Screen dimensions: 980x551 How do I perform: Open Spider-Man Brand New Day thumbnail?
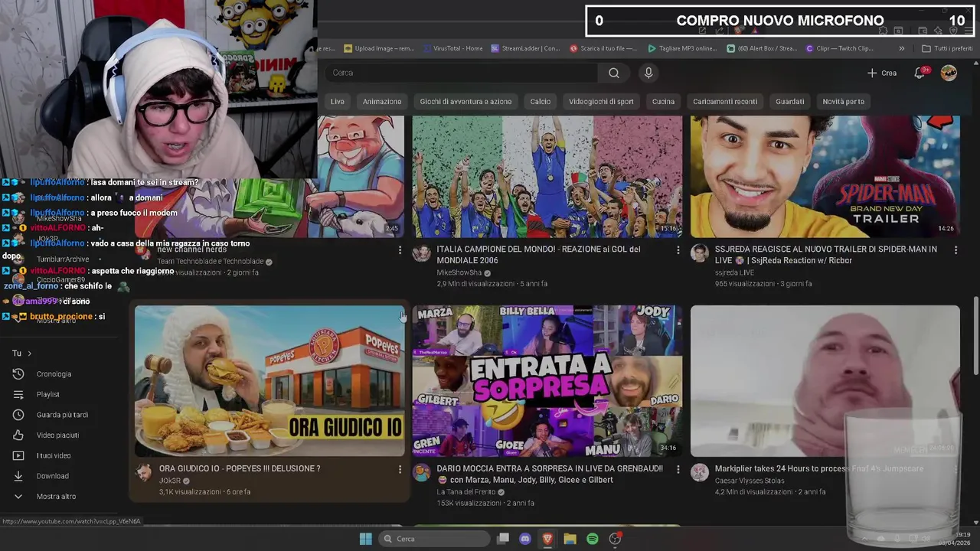point(825,177)
